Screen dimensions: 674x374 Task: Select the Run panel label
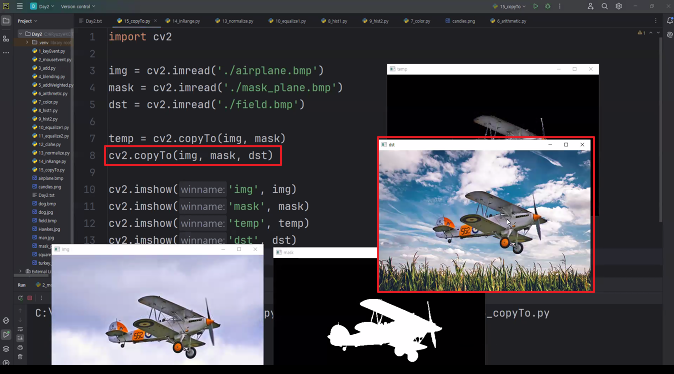[21, 285]
